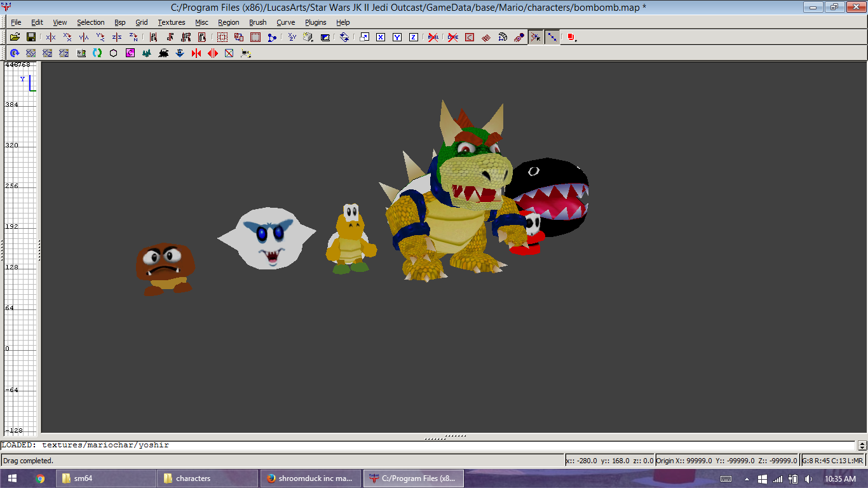Open the Curve menu
Viewport: 868px width, 488px height.
coord(285,22)
